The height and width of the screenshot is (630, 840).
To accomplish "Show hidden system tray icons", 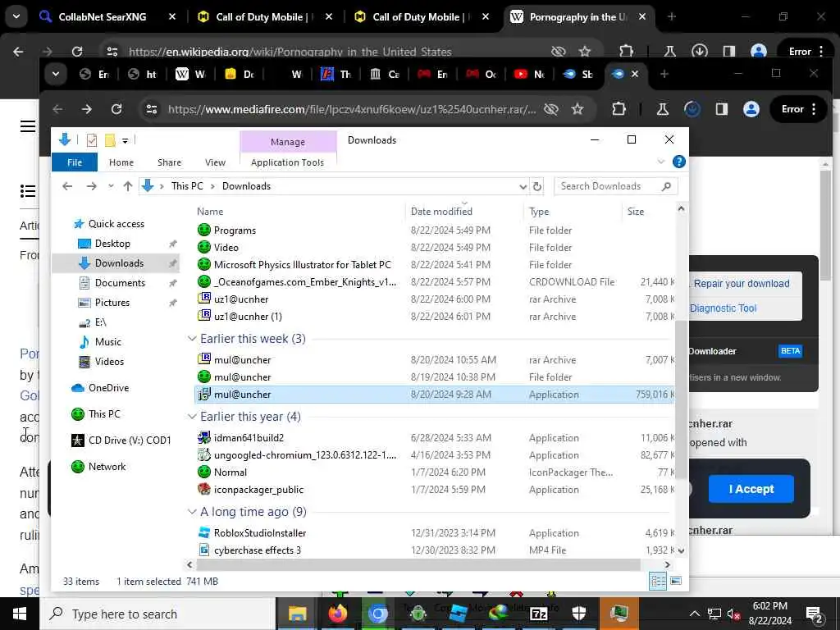I will point(694,614).
